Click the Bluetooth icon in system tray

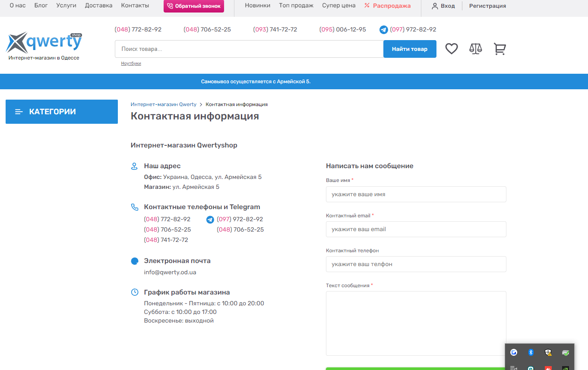[531, 352]
